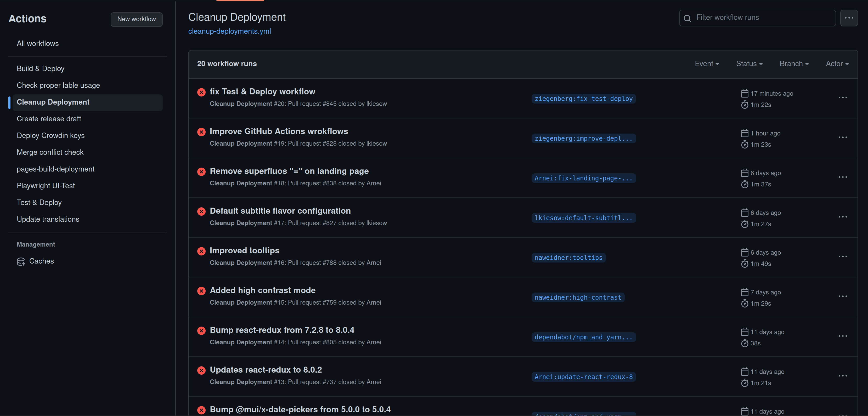
Task: Click the red failure icon on "fix Test & Deploy workflow"
Action: [x=201, y=92]
